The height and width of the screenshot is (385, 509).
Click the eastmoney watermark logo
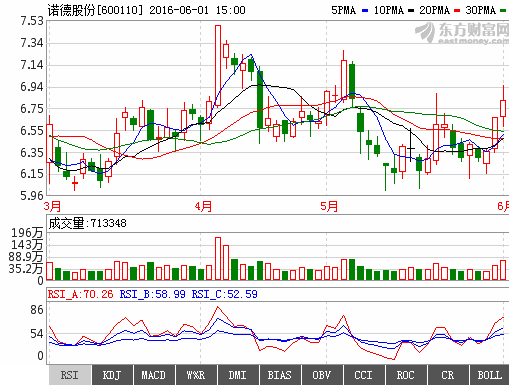pyautogui.click(x=462, y=33)
